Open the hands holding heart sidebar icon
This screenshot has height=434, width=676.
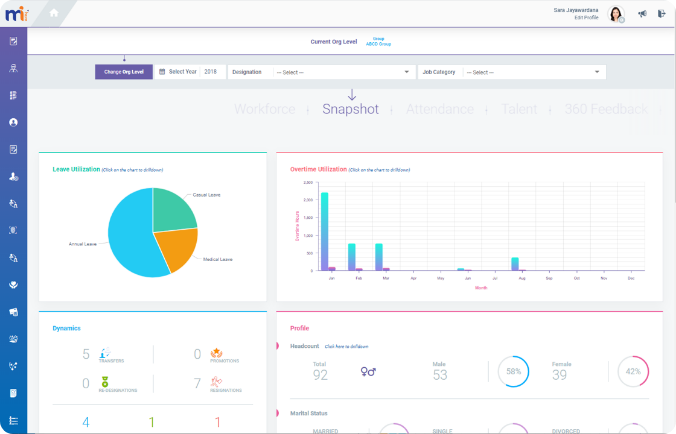point(13,284)
